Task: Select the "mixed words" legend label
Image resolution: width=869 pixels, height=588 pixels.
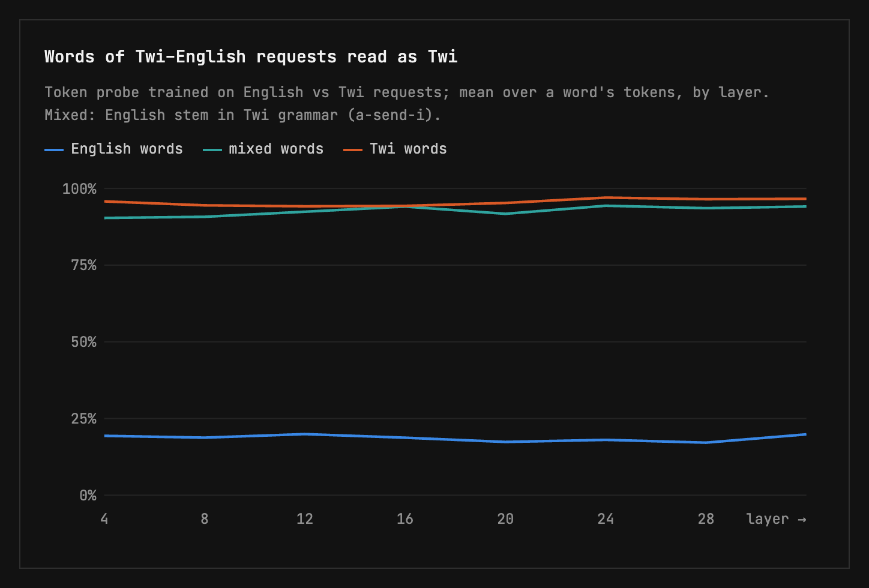Action: (276, 149)
